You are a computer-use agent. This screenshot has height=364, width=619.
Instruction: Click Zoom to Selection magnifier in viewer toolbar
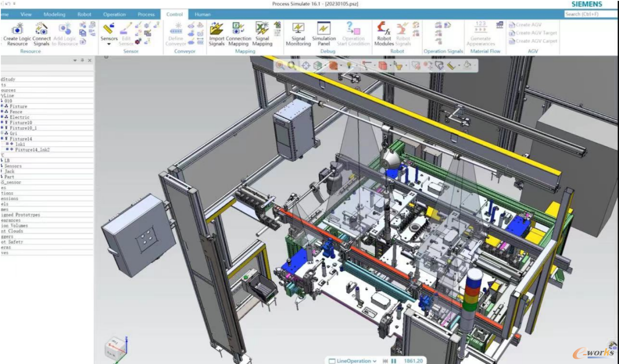(280, 65)
